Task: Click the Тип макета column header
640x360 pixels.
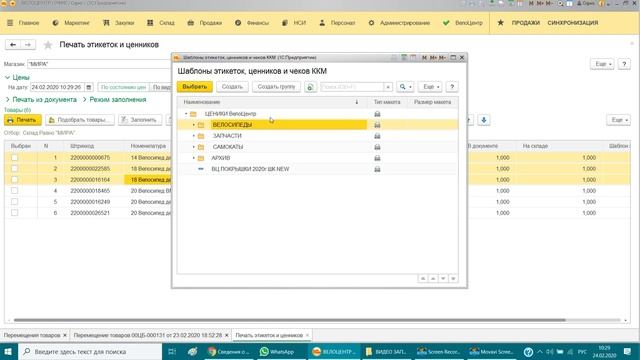Action: (387, 102)
